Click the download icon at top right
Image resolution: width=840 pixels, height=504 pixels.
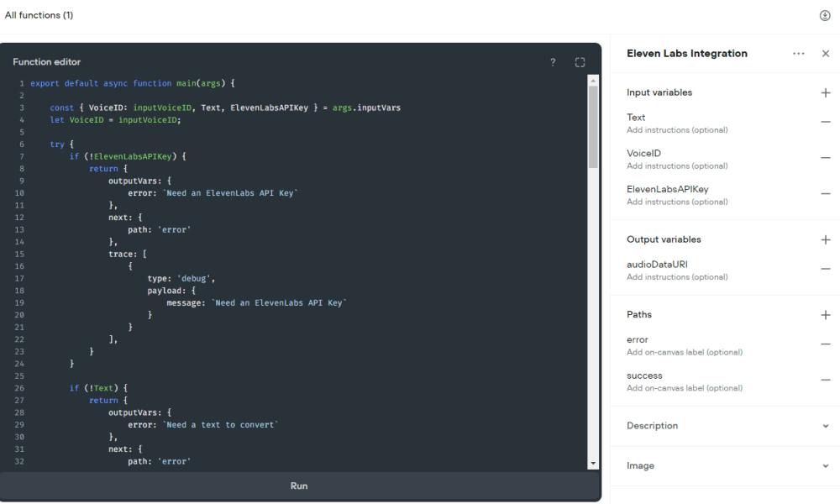tap(825, 15)
